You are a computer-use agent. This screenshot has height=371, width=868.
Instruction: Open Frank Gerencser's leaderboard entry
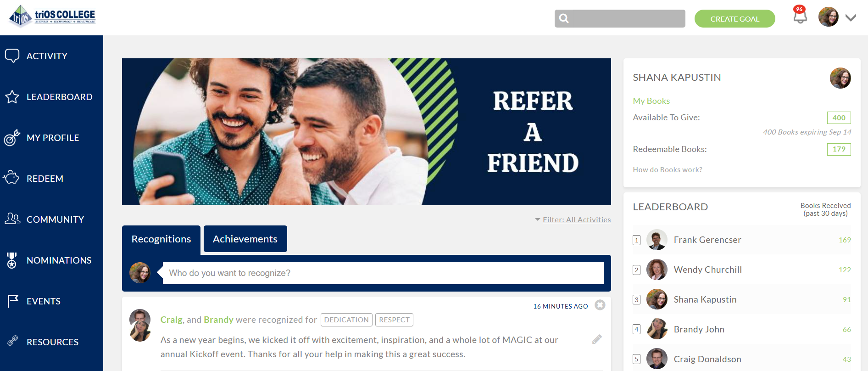click(741, 240)
